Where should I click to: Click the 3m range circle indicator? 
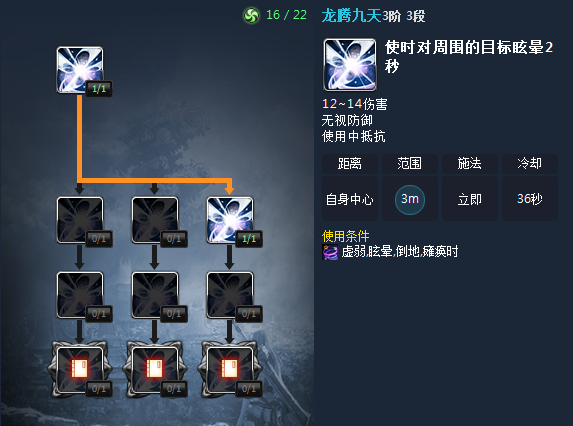[x=410, y=199]
